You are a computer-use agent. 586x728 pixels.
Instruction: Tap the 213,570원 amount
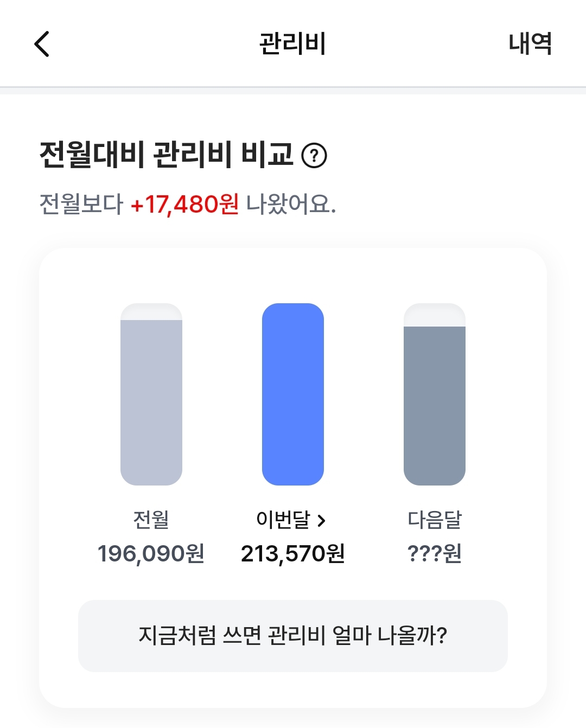click(x=292, y=554)
